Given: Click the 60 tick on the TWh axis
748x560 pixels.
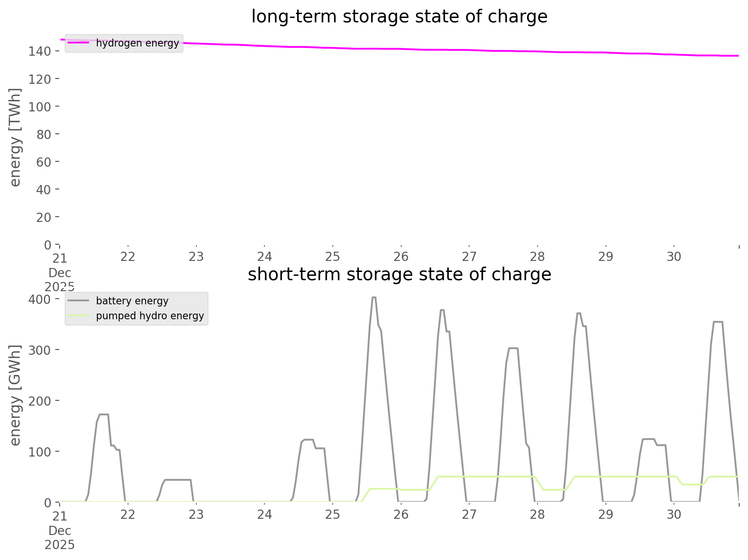Looking at the screenshot, I should click(x=43, y=162).
